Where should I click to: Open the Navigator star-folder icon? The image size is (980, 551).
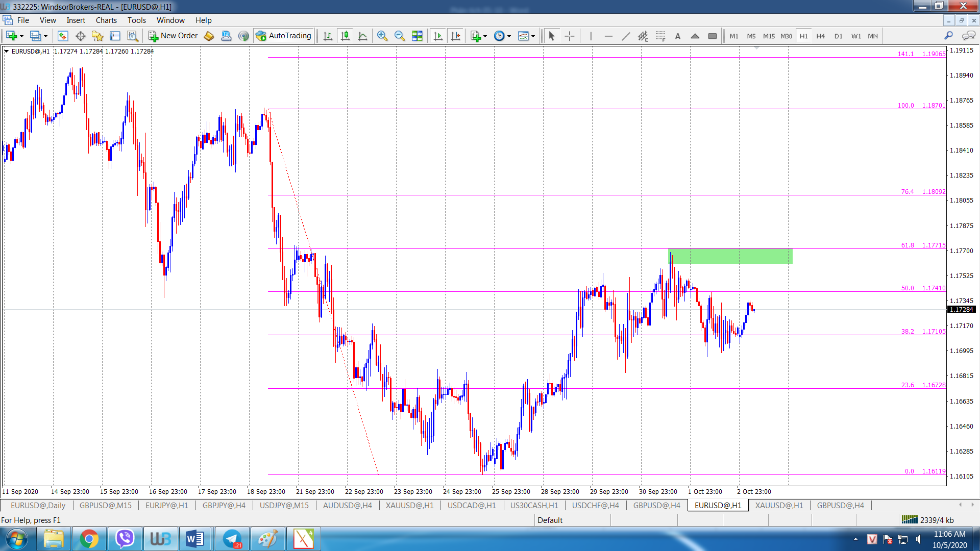pos(97,36)
